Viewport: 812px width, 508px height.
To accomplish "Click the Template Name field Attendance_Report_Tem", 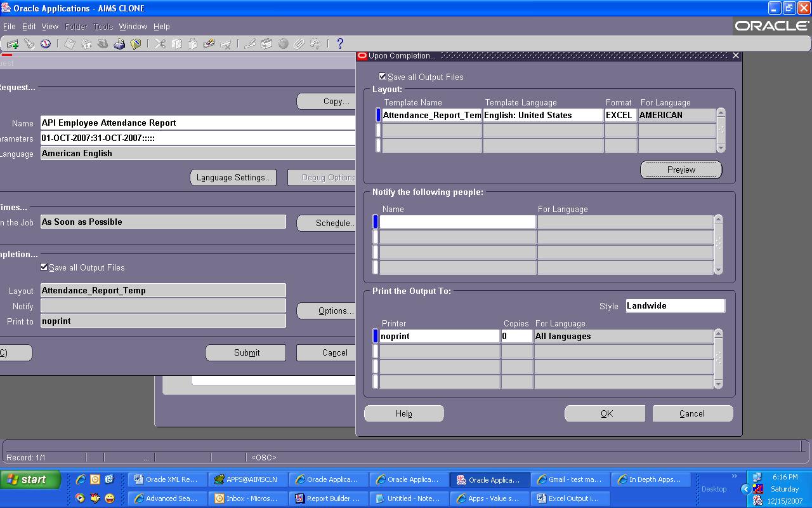I will click(x=432, y=115).
